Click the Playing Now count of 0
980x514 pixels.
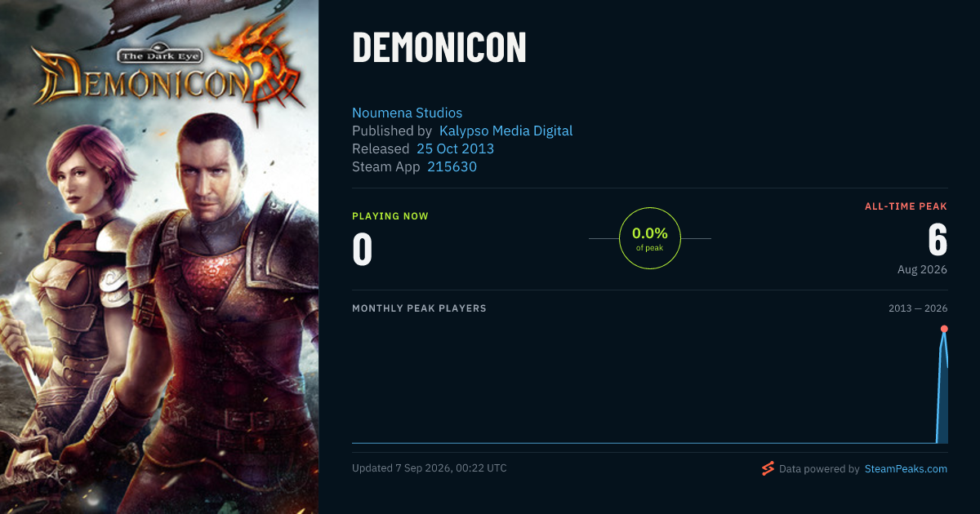pyautogui.click(x=362, y=250)
